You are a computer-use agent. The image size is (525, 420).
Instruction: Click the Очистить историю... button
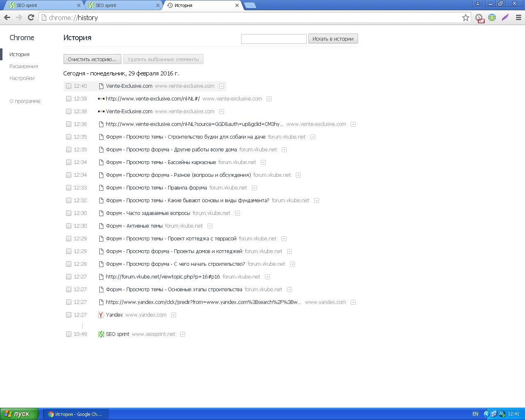92,59
